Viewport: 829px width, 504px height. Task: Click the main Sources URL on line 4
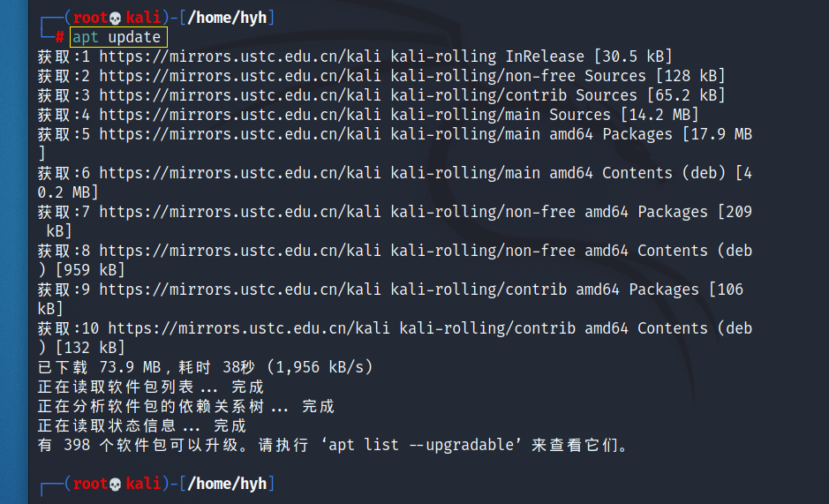[x=239, y=115]
